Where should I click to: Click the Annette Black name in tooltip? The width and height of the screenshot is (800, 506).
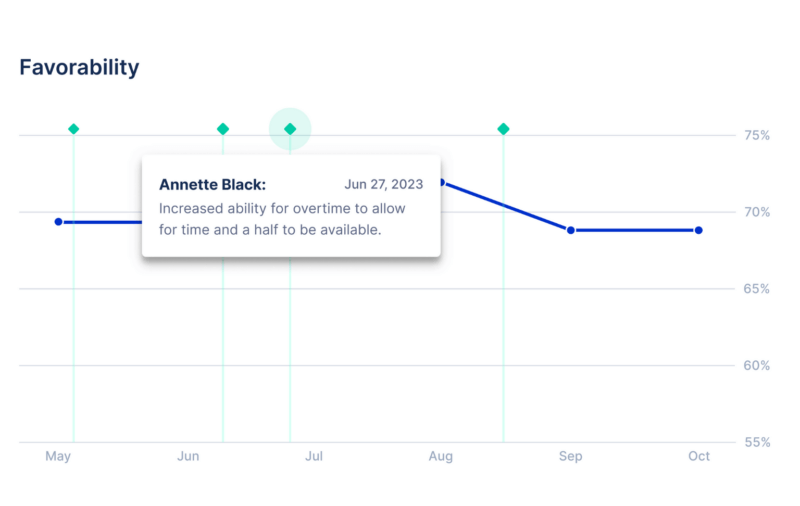pos(212,185)
